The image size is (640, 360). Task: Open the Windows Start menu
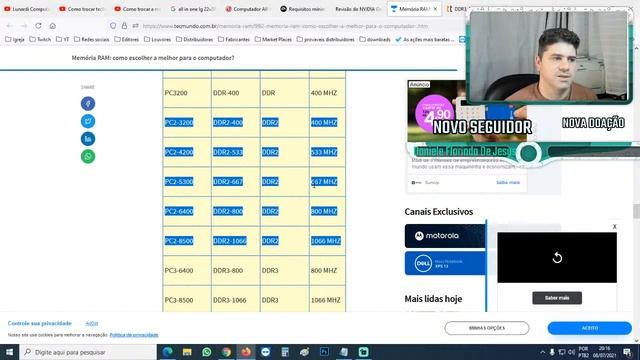9,352
